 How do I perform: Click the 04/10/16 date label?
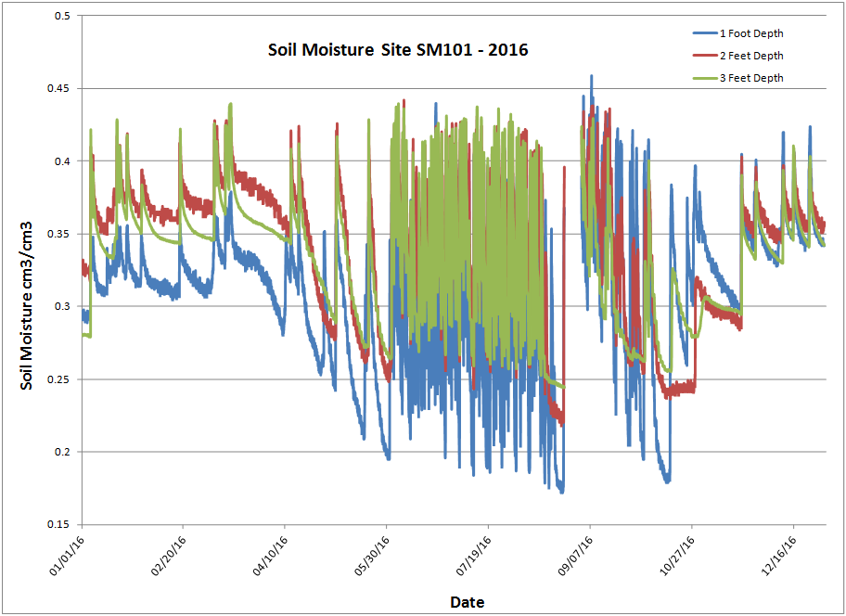(271, 556)
